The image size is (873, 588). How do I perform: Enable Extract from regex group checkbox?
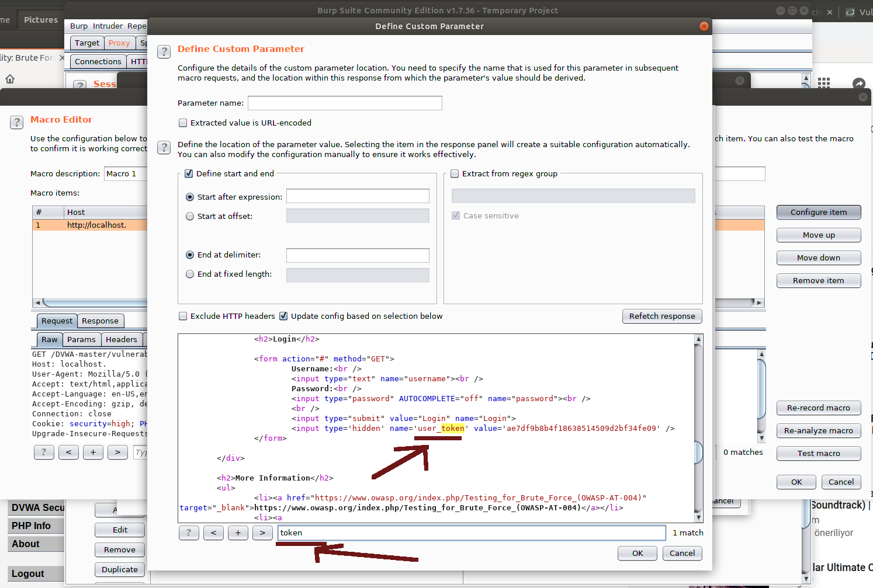pos(455,173)
